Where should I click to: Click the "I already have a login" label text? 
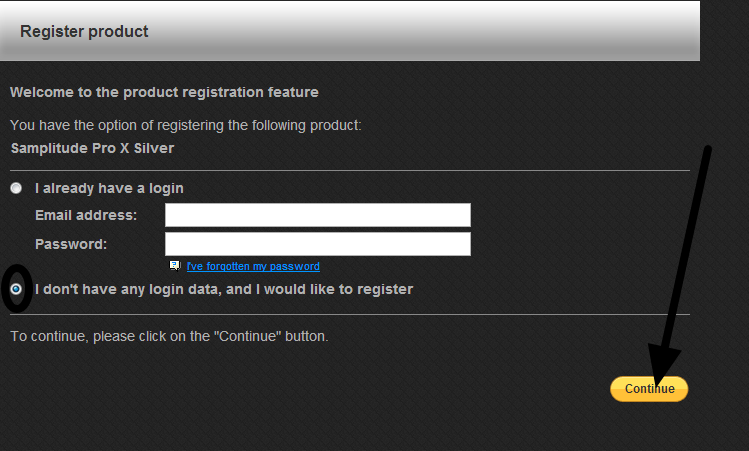(x=109, y=188)
